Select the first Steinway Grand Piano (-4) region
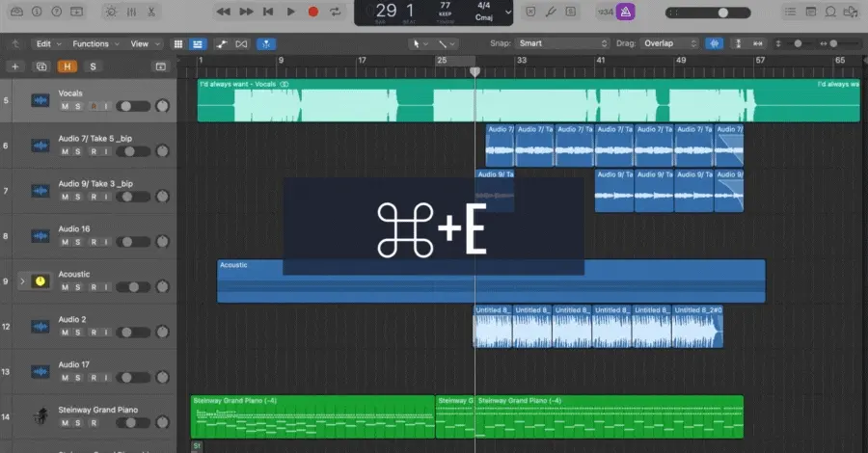The image size is (868, 453). 312,416
